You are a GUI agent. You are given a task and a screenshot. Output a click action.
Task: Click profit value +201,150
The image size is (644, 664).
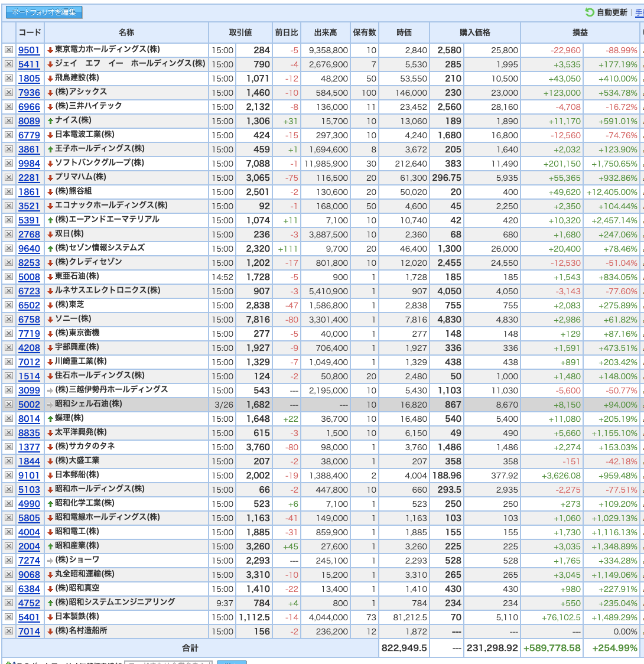(562, 164)
